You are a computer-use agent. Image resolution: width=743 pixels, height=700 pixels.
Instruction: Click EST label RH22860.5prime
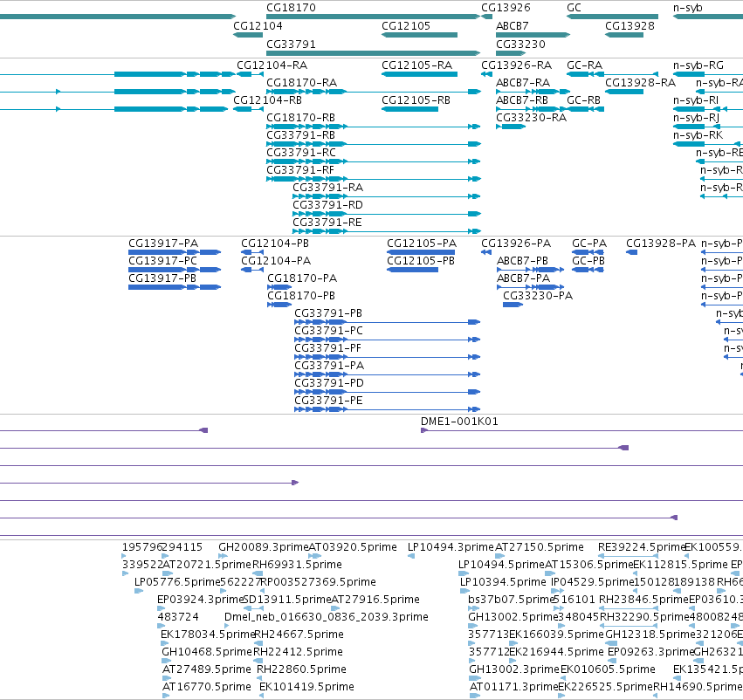(302, 669)
